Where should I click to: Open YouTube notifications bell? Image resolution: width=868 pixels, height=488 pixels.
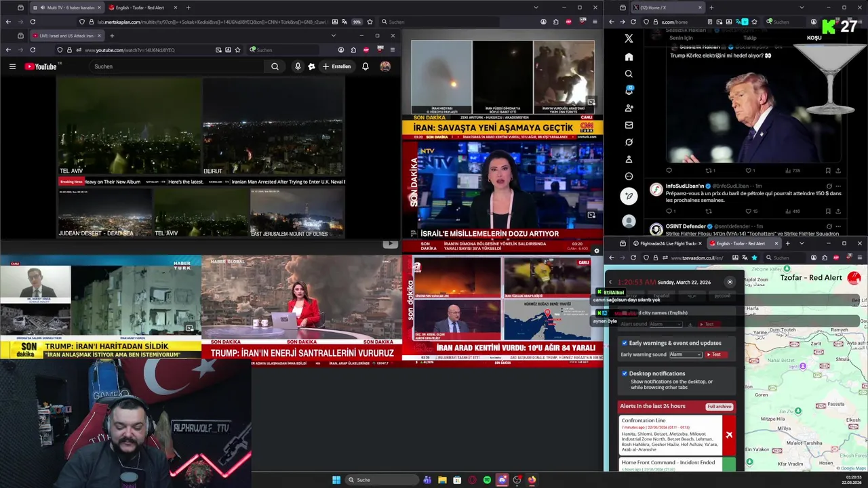coord(366,66)
